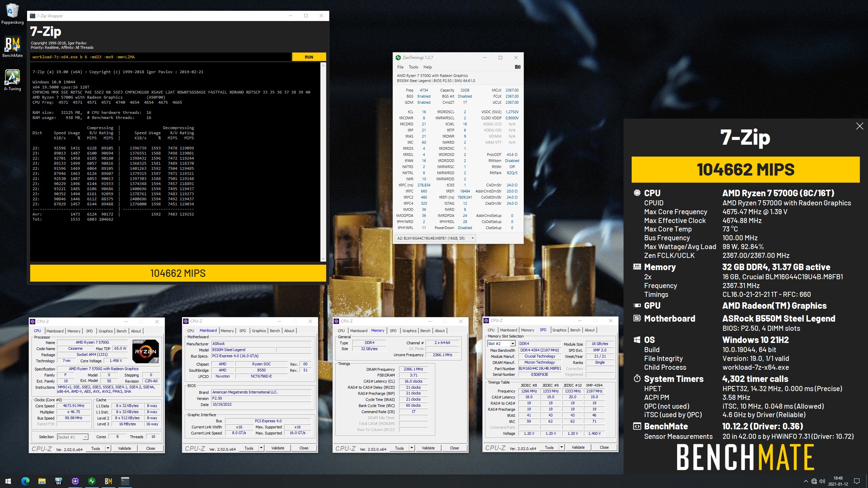Open File Explorer from the taskbar
The width and height of the screenshot is (868, 488).
[x=42, y=481]
